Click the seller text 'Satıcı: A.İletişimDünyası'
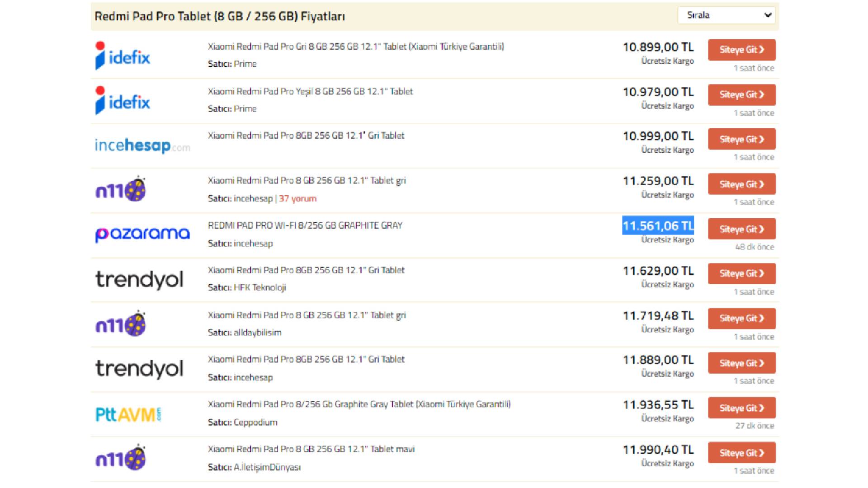 tap(254, 467)
